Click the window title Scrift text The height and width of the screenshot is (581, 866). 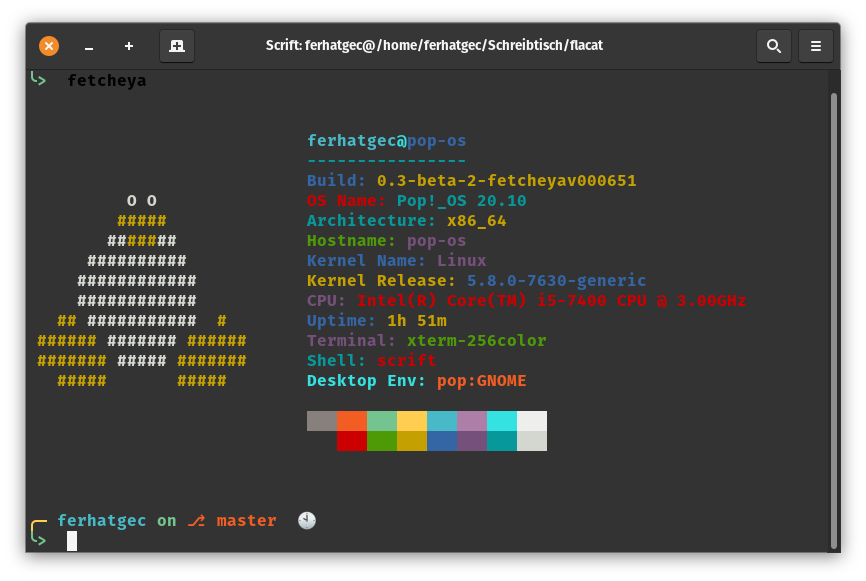tap(434, 45)
